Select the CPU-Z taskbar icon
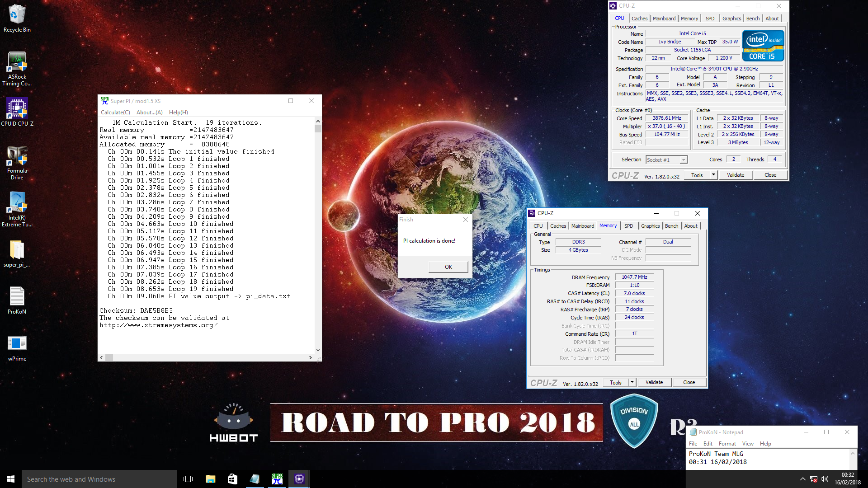868x488 pixels. [x=299, y=479]
